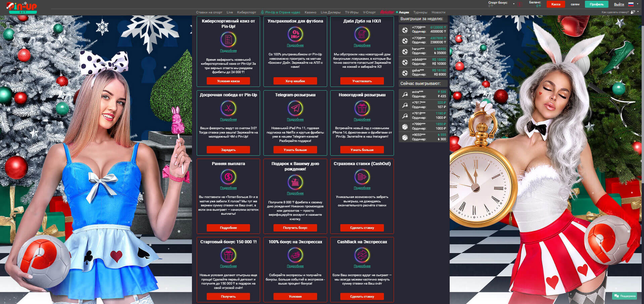Click Сделать ставку under Страховка ставки

coord(362,227)
